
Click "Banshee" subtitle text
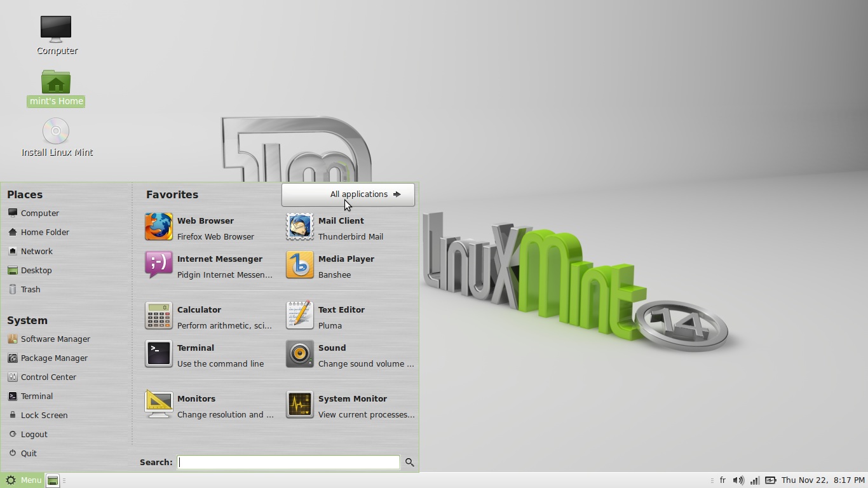point(334,275)
